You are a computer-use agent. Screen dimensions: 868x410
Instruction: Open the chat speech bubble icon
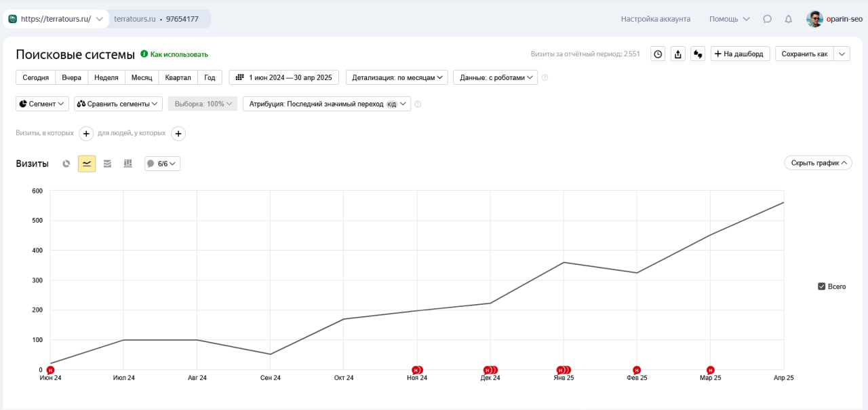tap(767, 19)
